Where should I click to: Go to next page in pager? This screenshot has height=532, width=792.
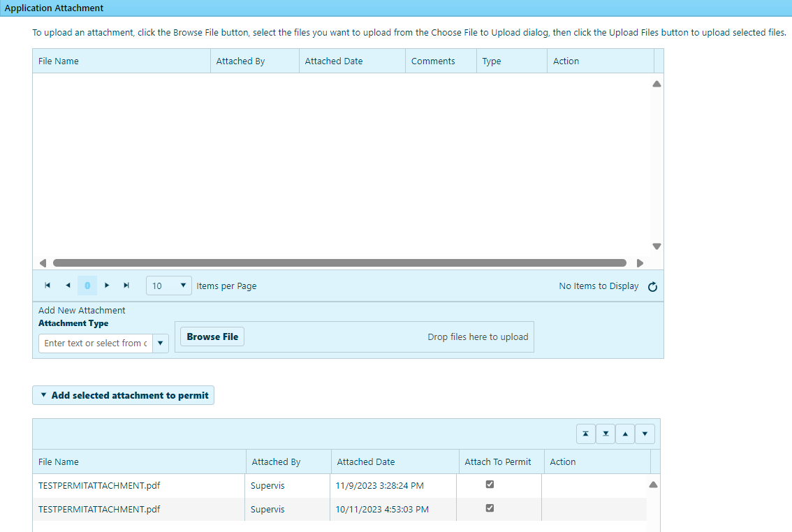[x=107, y=286]
